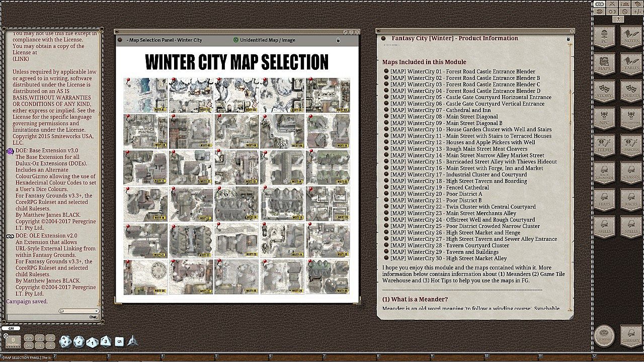Open the Spells sidebar button
The image size is (644, 362).
tap(630, 228)
